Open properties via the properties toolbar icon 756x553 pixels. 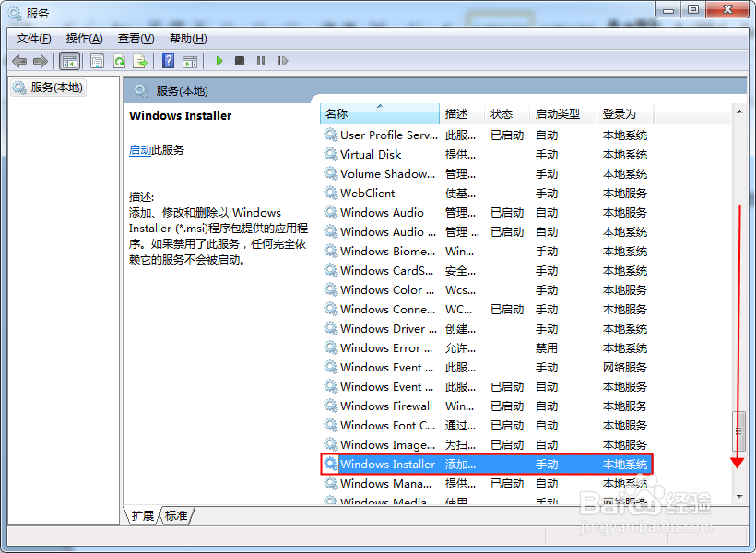pyautogui.click(x=97, y=60)
